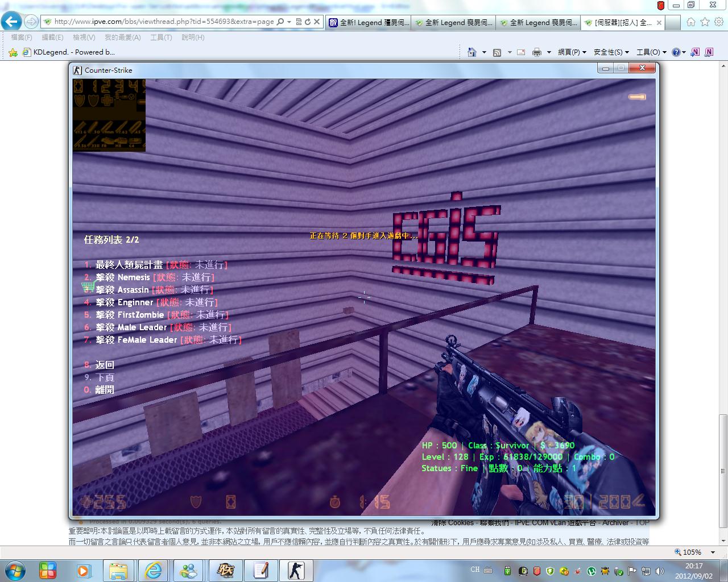Image resolution: width=728 pixels, height=582 pixels.
Task: Open the blank new tab button
Action: [673, 23]
